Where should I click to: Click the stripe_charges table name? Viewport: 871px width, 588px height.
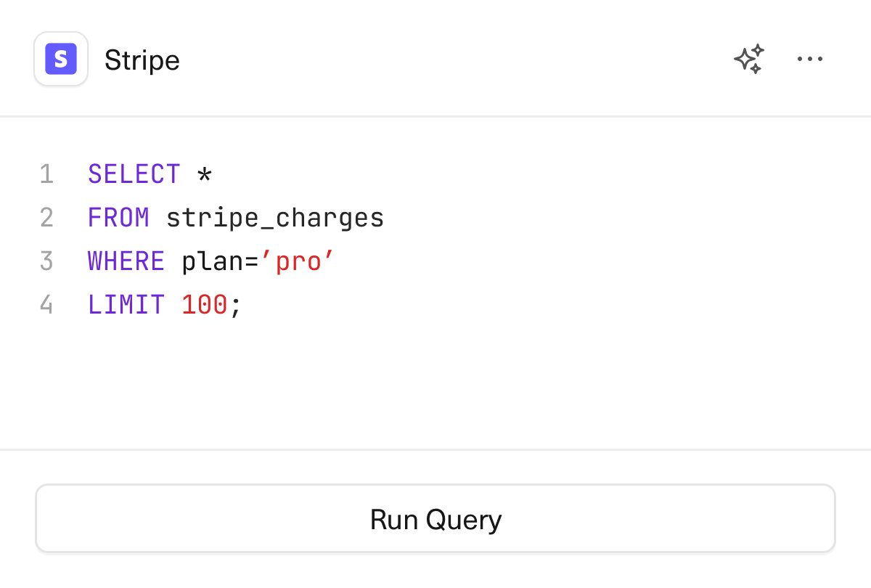[275, 218]
